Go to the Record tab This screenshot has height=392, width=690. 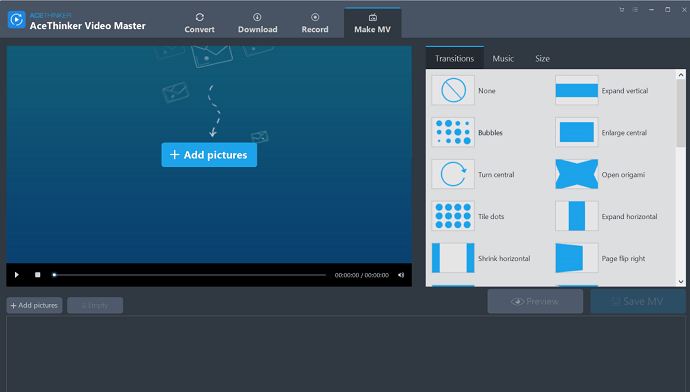[315, 23]
